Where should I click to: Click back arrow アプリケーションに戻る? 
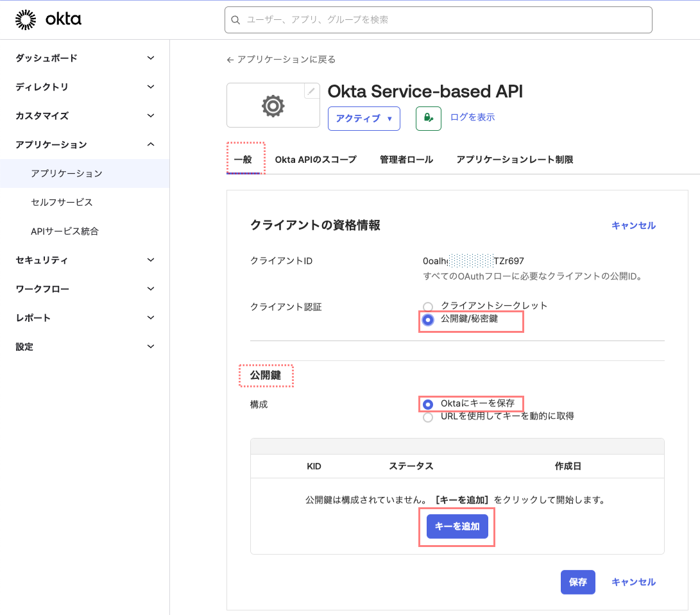[281, 60]
